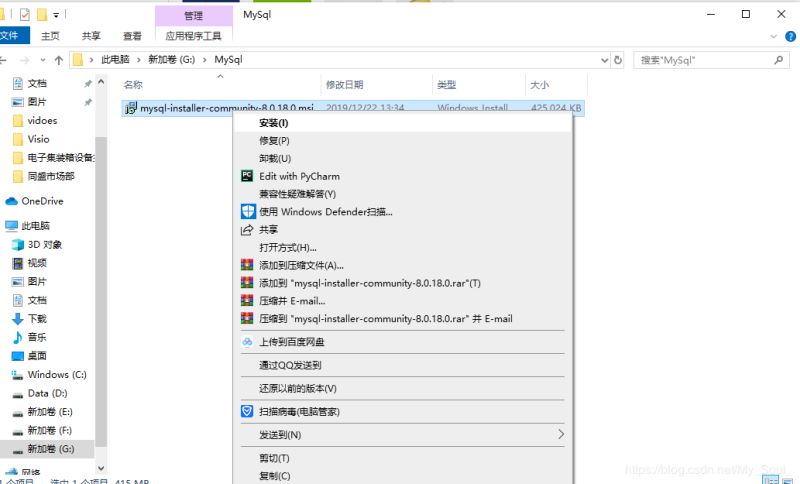Image resolution: width=800 pixels, height=484 pixels.
Task: Click the 音乐 music note icon
Action: coord(18,337)
